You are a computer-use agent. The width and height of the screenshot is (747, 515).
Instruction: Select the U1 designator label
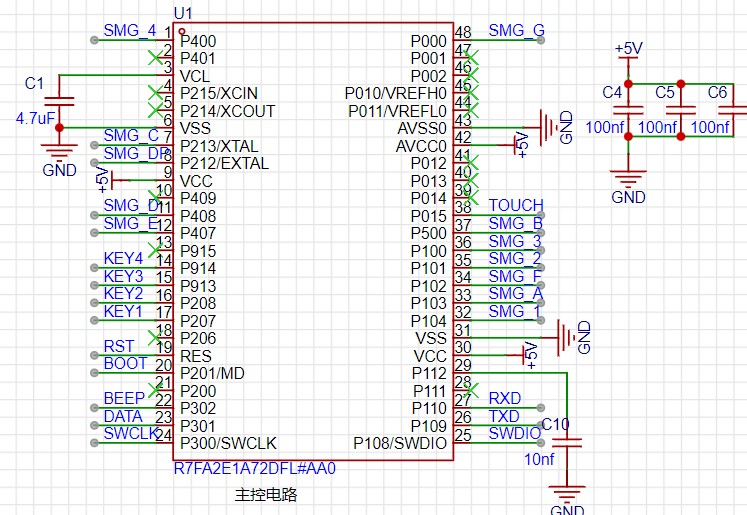(x=182, y=13)
